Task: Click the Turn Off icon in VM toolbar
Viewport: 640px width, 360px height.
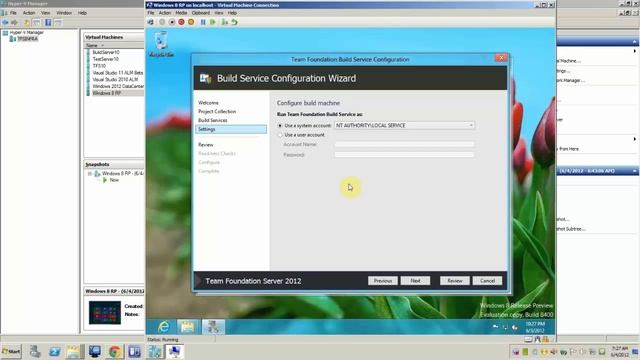Action: point(172,22)
